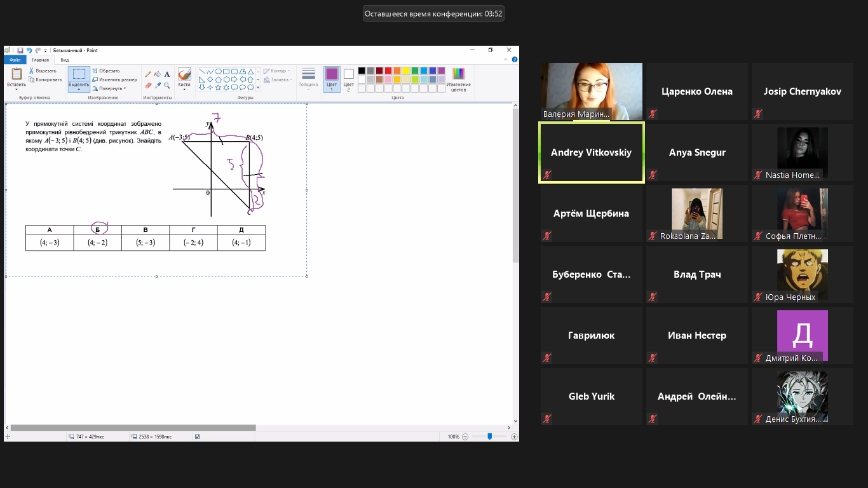Screen dimensions: 868x488
Task: Expand the Select (Выделить) dropdown arrow
Action: 79,89
